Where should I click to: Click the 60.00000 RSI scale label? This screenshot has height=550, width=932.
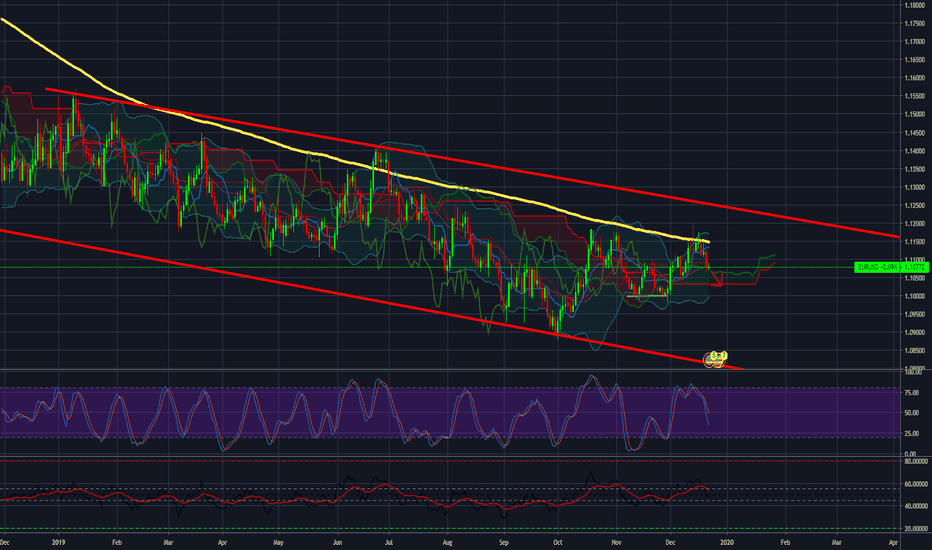[x=913, y=484]
